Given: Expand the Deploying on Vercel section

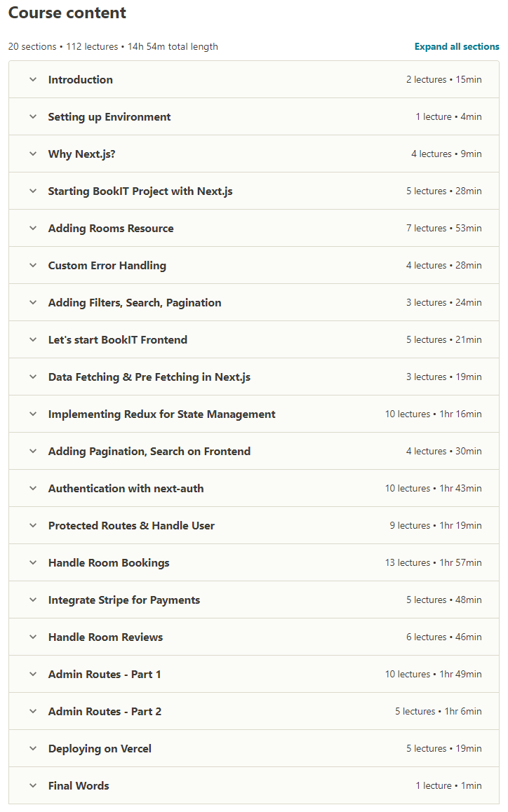Looking at the screenshot, I should pos(254,749).
